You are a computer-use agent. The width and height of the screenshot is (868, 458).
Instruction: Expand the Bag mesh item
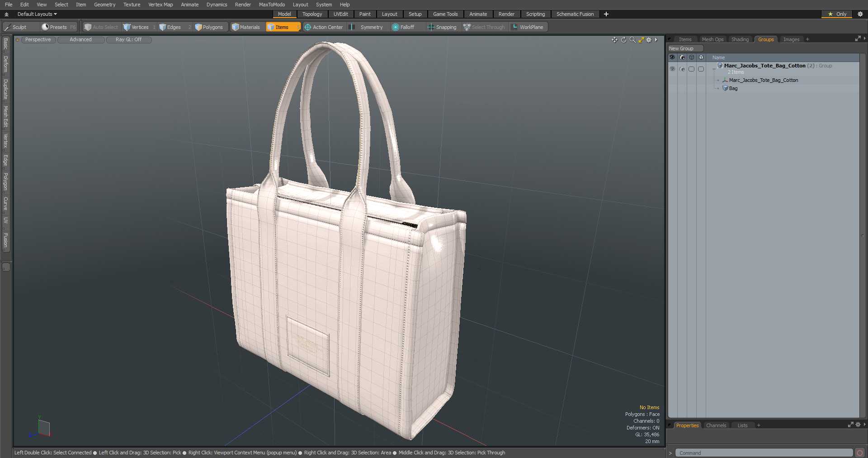click(718, 88)
